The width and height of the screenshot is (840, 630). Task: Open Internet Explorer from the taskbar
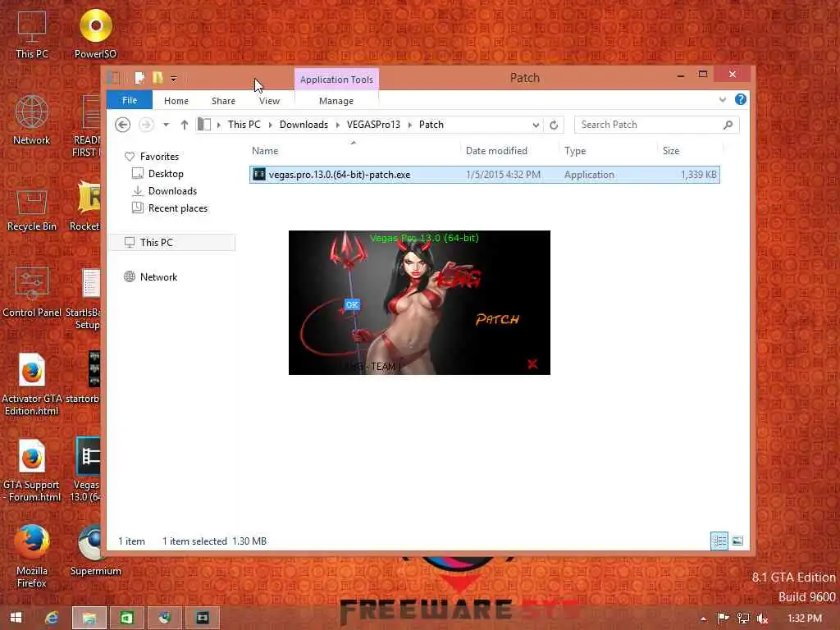(x=52, y=618)
